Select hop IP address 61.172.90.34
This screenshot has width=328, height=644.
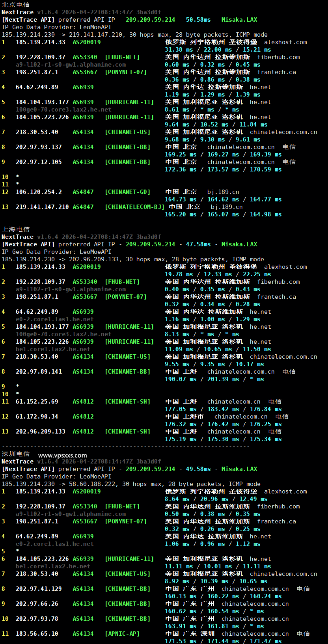(x=37, y=416)
